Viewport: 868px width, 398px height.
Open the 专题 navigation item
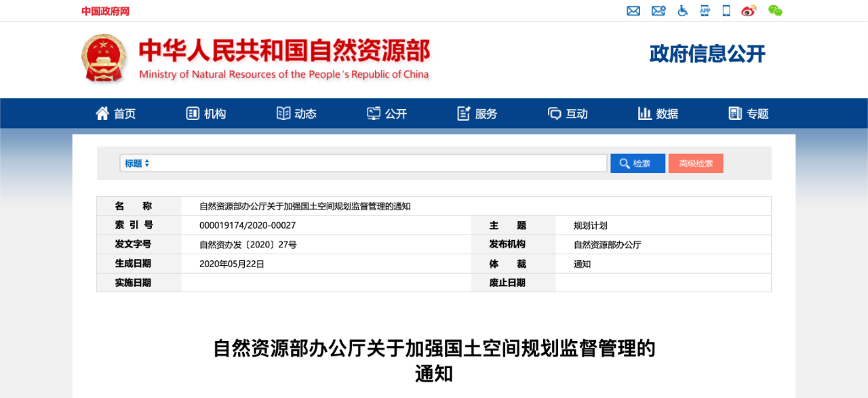click(x=749, y=113)
